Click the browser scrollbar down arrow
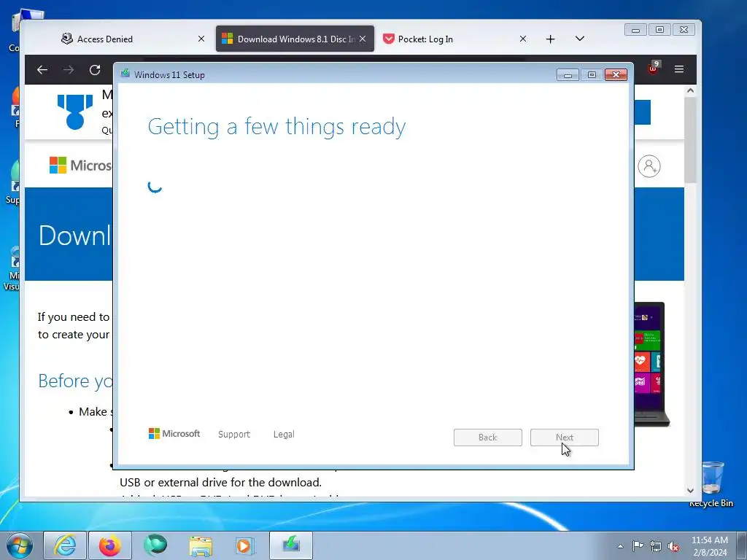This screenshot has height=560, width=747. coord(690,491)
